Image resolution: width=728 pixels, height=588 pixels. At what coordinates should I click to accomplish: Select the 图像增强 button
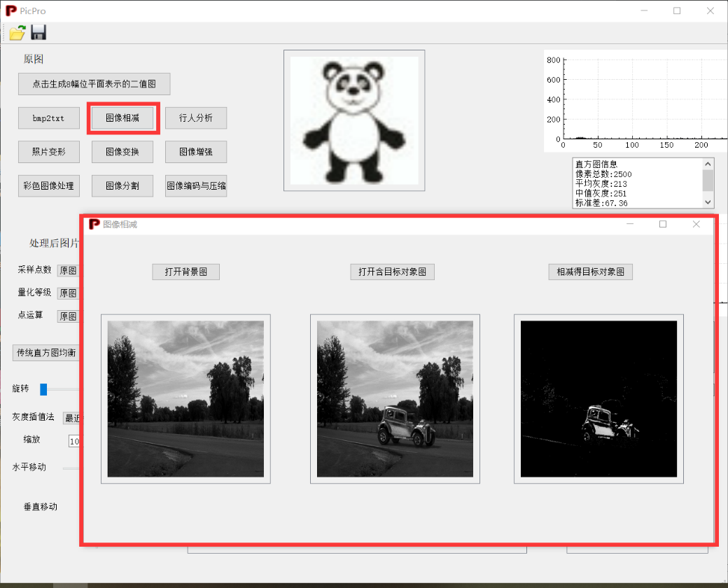(x=196, y=152)
